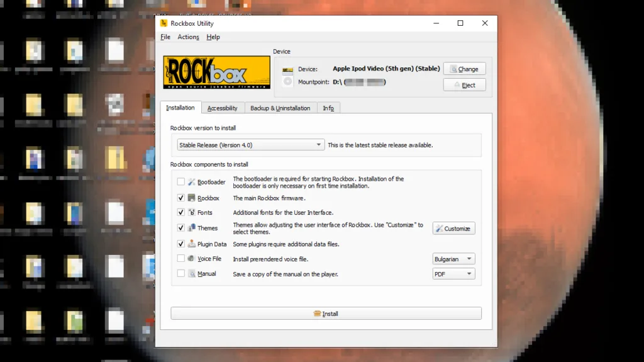
Task: Click the 'Rockbox components to install' heading
Action: [x=209, y=164]
